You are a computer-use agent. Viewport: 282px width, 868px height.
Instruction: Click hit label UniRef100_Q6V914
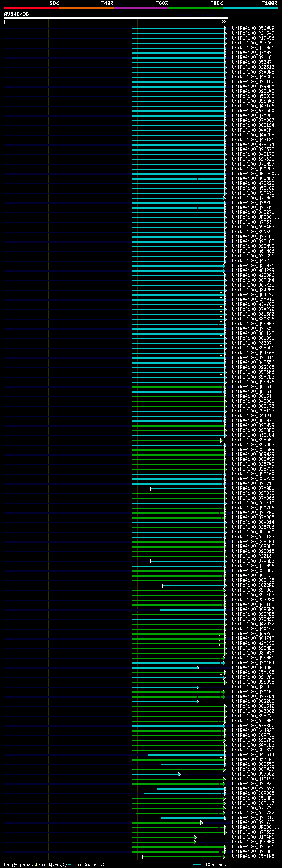click(253, 522)
